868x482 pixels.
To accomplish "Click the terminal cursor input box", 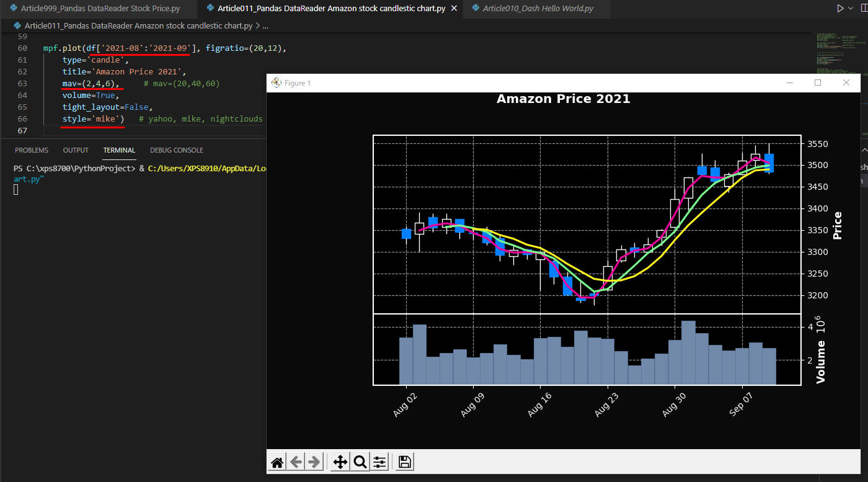I will [16, 189].
